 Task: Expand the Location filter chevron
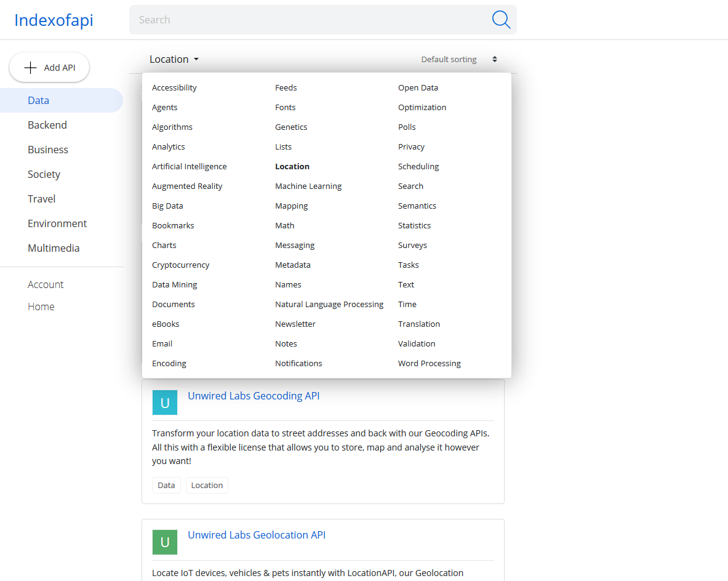[x=195, y=59]
